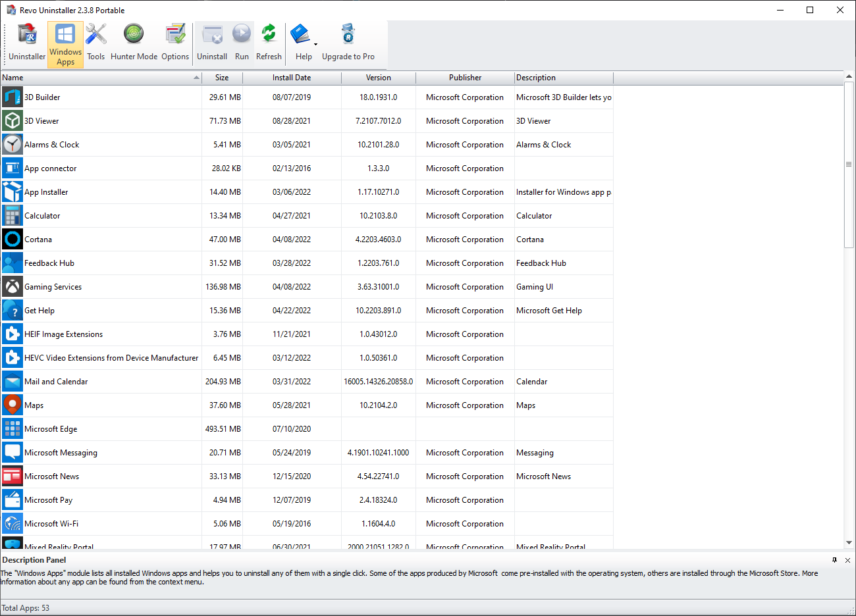Open the Tools module
The width and height of the screenshot is (856, 616).
pyautogui.click(x=96, y=43)
